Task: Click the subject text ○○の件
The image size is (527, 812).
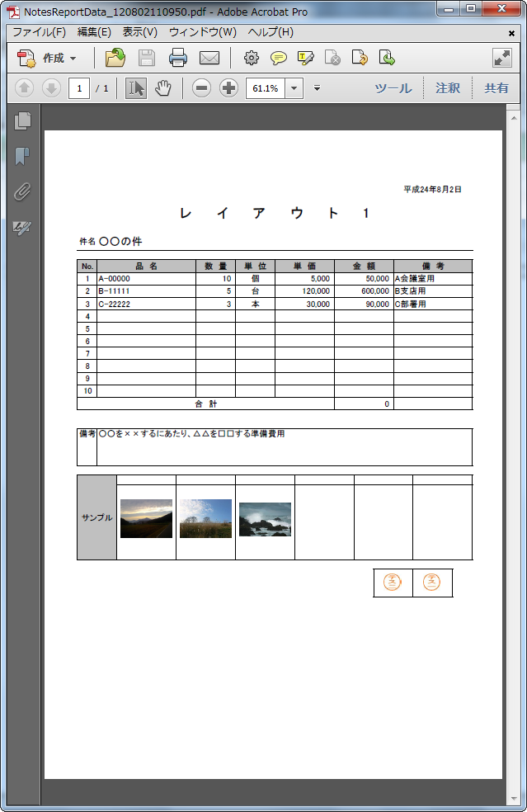Action: tap(120, 241)
